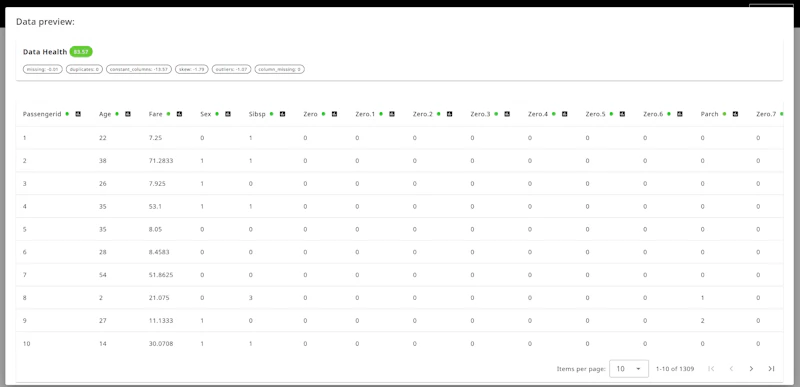Open the Items per page dropdown
Viewport: 800px width, 387px height.
point(629,369)
